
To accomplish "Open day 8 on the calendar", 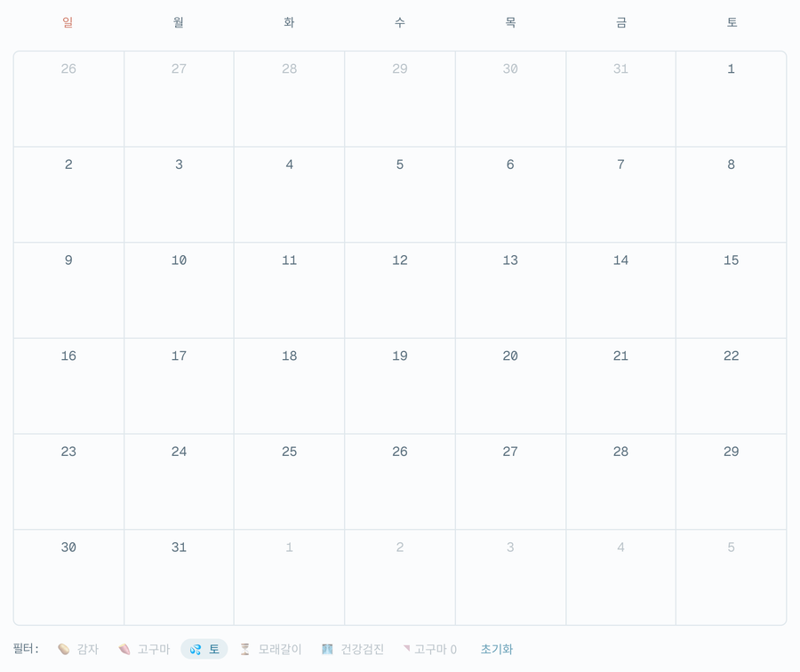I will pyautogui.click(x=732, y=195).
